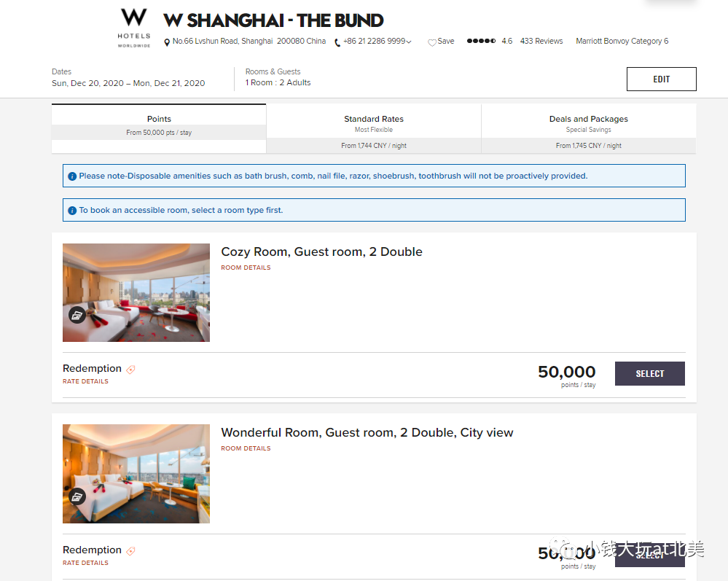Click the location pin icon beside address
The height and width of the screenshot is (581, 728).
[x=167, y=42]
